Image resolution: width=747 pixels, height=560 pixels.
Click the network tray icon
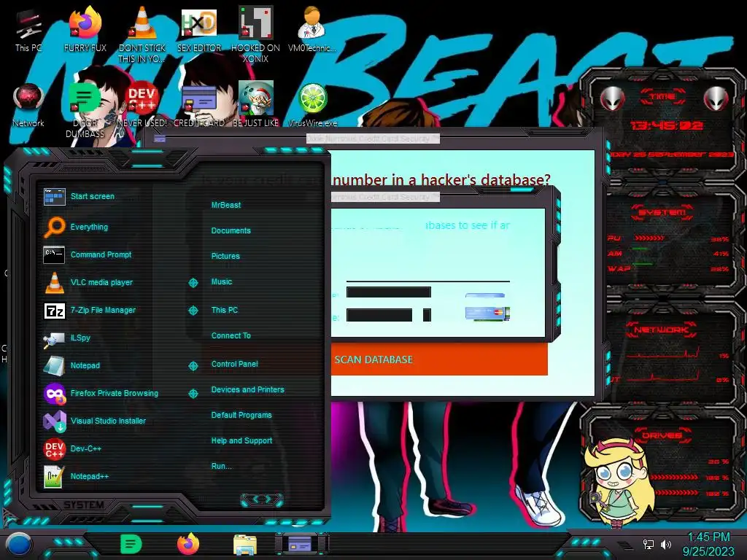tap(648, 544)
